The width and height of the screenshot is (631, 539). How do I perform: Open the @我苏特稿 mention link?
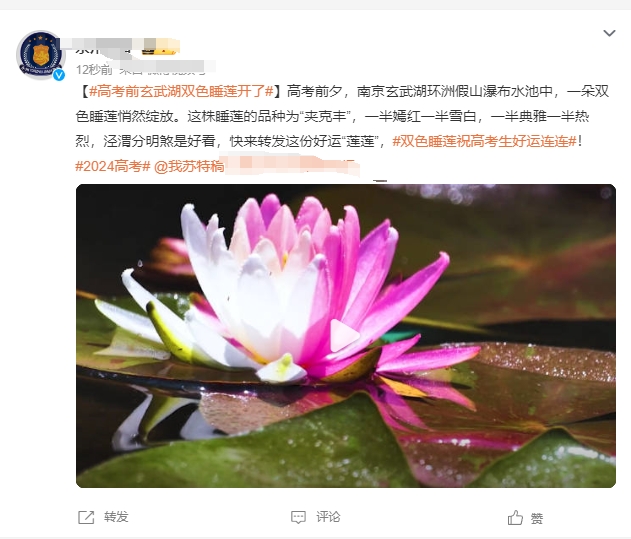point(189,166)
